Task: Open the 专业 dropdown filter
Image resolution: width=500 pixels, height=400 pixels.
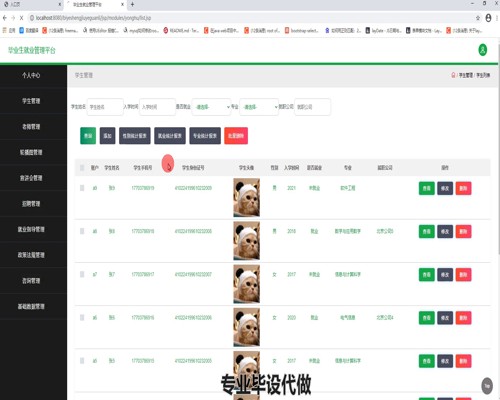Action: coord(259,107)
